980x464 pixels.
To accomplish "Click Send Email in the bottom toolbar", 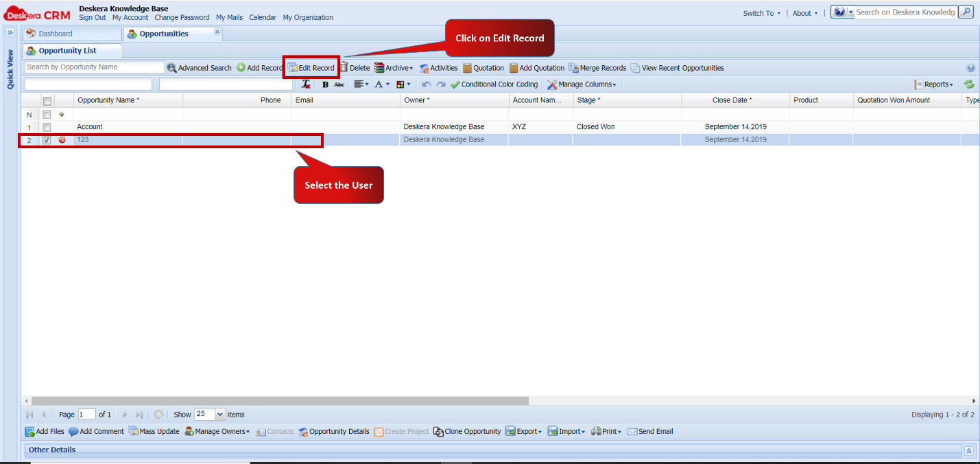I will pos(649,431).
